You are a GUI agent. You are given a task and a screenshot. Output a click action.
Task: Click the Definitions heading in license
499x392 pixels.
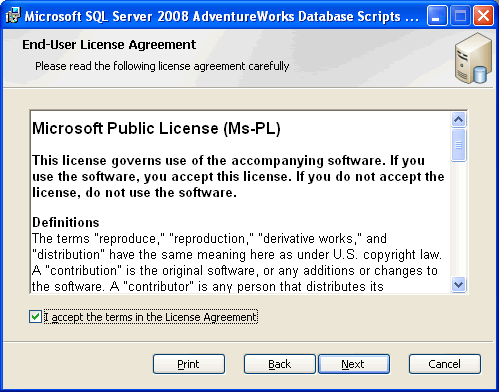pyautogui.click(x=66, y=222)
